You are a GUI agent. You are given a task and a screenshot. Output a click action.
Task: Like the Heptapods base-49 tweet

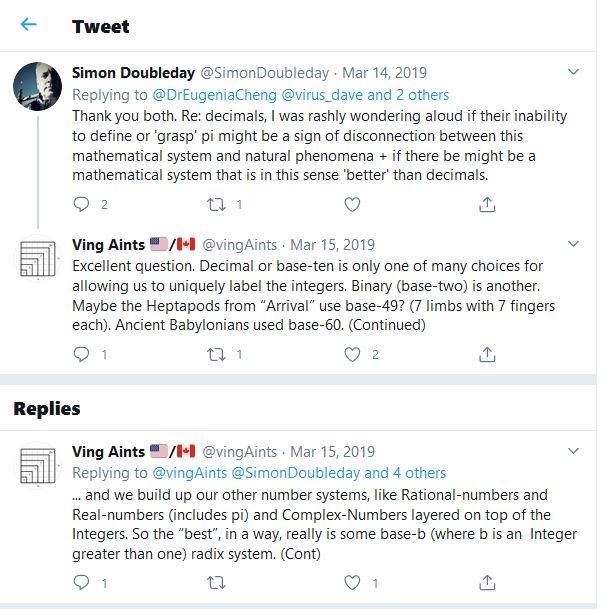tap(352, 354)
